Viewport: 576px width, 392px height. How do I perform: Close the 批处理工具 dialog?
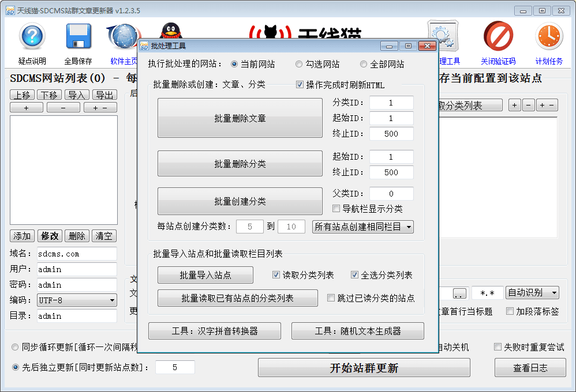click(427, 46)
